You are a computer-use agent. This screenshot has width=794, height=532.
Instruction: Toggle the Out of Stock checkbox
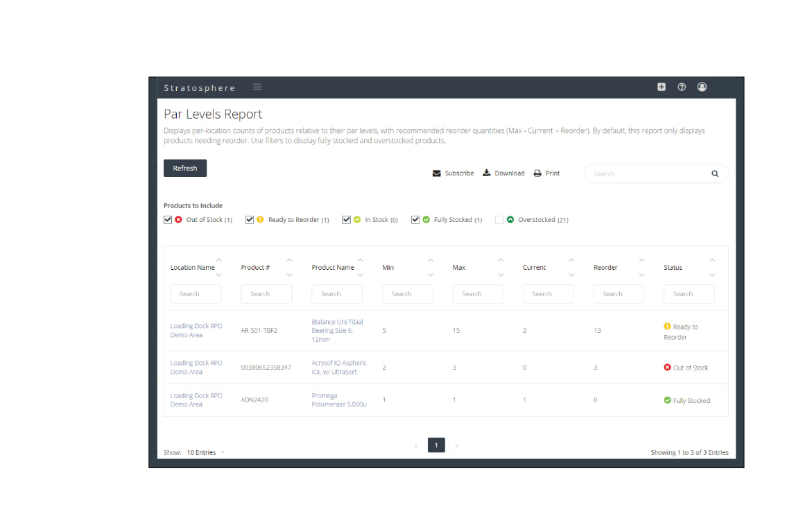pyautogui.click(x=168, y=219)
